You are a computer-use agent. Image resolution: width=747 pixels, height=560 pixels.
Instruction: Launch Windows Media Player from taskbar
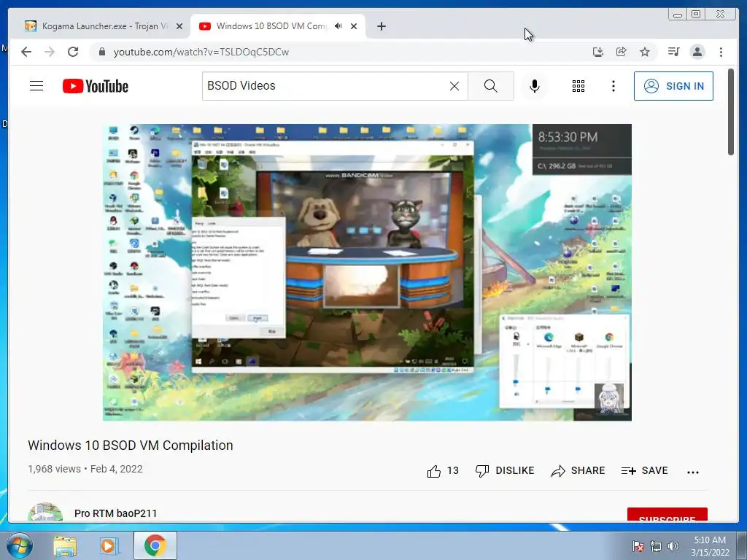tap(108, 545)
